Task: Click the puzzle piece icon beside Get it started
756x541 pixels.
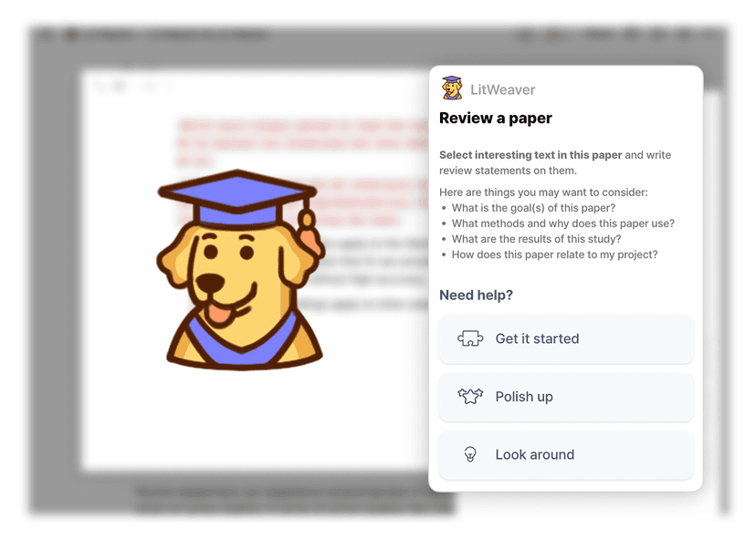Action: [470, 338]
